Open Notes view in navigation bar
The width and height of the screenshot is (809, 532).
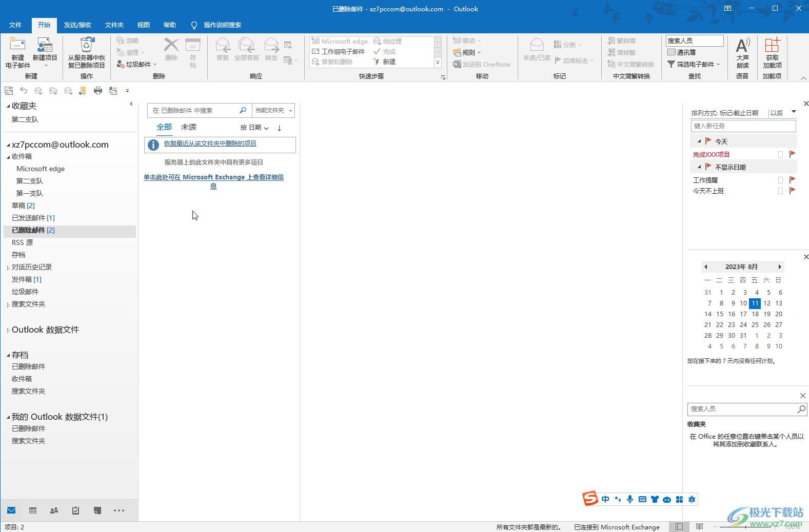tap(97, 510)
